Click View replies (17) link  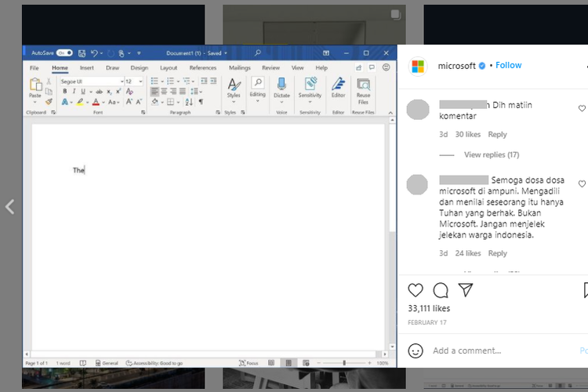492,155
